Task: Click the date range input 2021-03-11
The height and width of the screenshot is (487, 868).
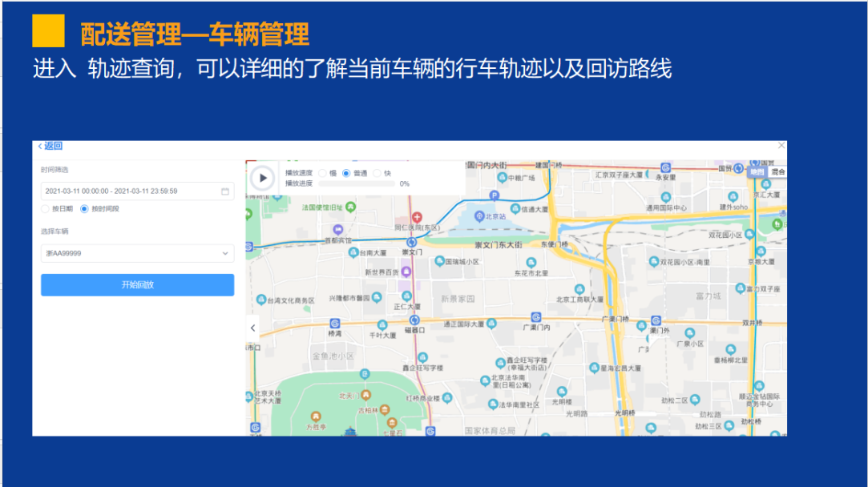Action: [x=137, y=191]
